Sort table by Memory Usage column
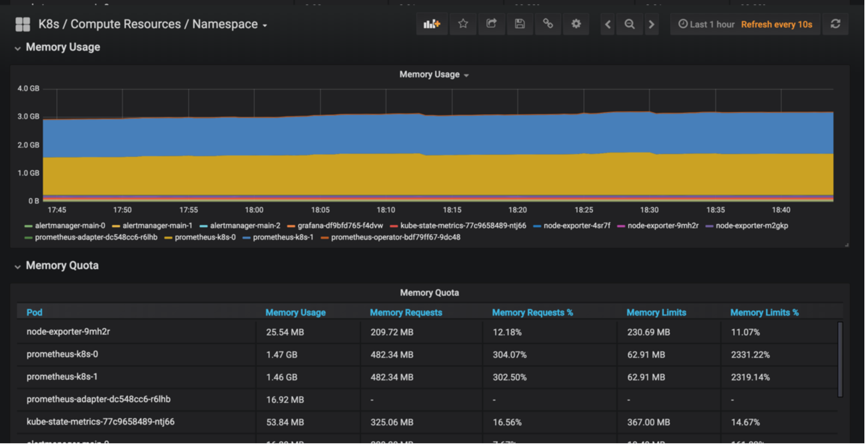The height and width of the screenshot is (444, 868). [296, 313]
